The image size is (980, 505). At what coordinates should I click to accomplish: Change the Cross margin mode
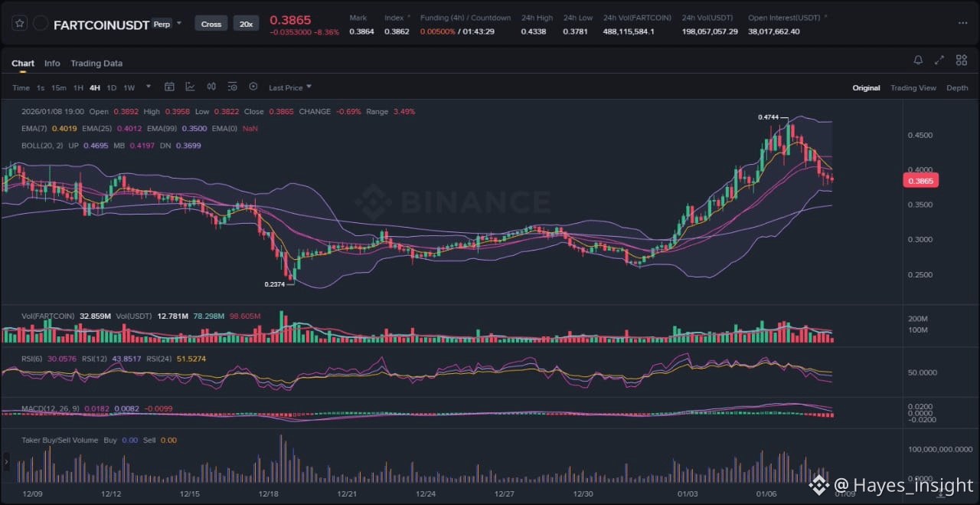point(211,24)
